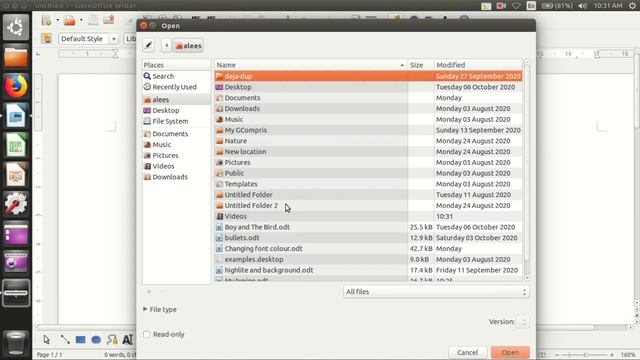
Task: Open Ubuntu Dash from launcher
Action: 16,27
